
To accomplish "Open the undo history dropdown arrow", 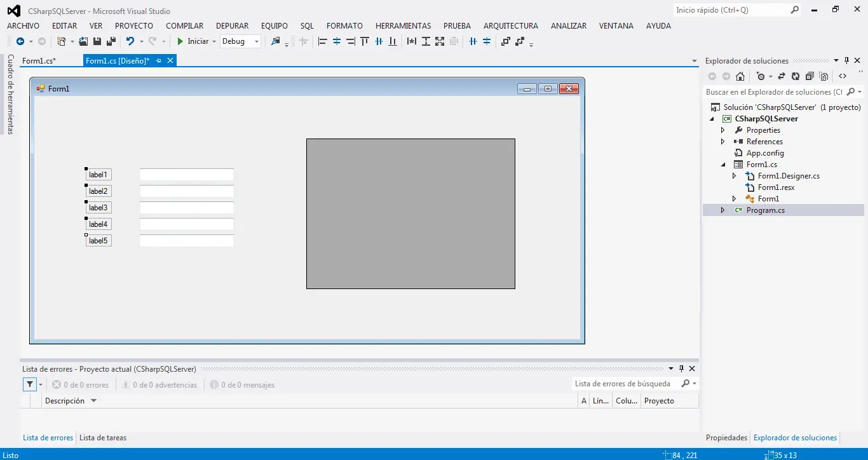I will pos(140,41).
